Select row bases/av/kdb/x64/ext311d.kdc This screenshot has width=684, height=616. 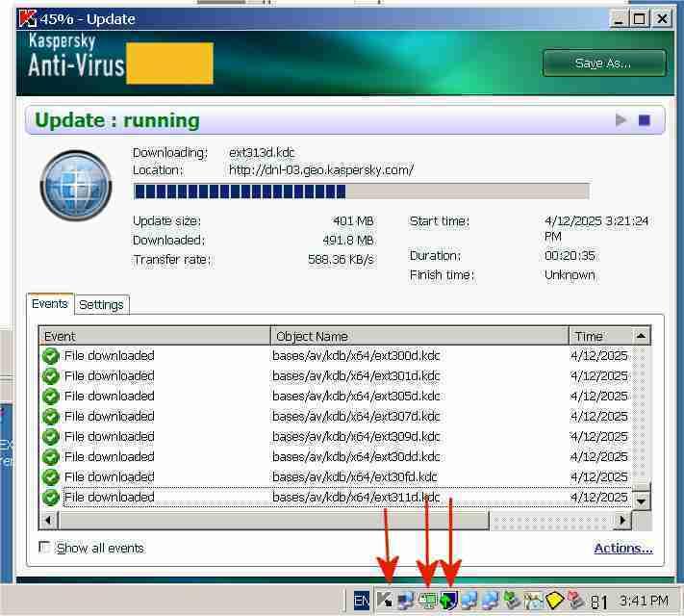tap(335, 497)
